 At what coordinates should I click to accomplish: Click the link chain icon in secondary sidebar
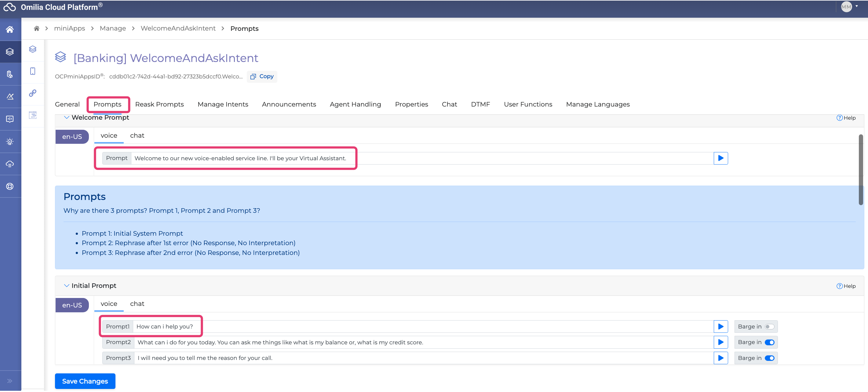pyautogui.click(x=33, y=93)
